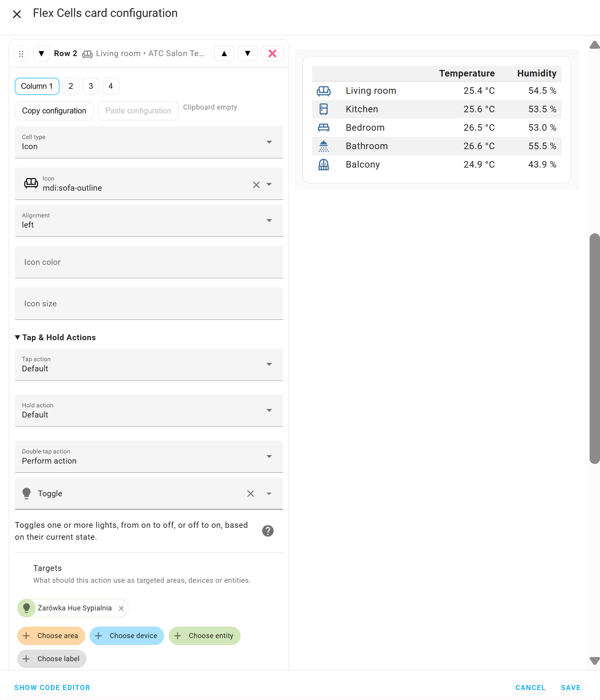The image size is (600, 700).
Task: Open the Cell type dropdown
Action: [x=148, y=142]
